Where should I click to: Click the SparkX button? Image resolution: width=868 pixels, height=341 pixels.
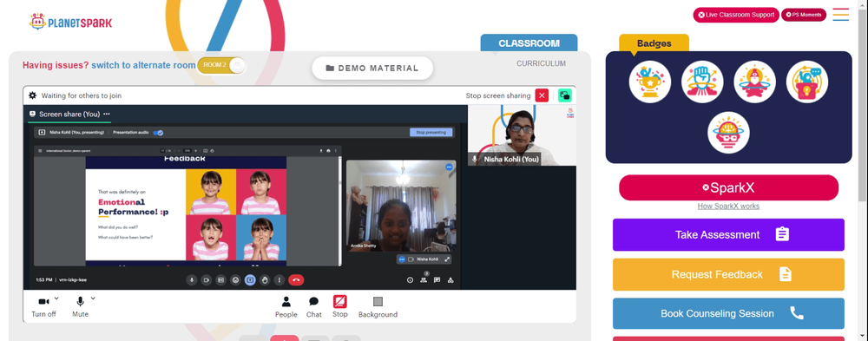[x=728, y=187]
